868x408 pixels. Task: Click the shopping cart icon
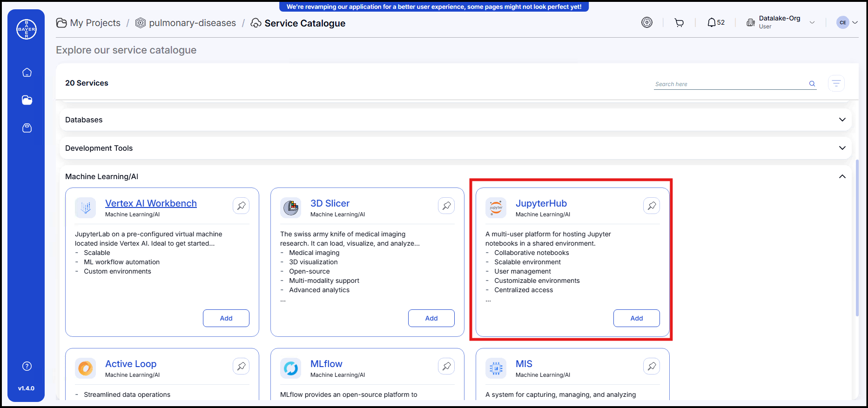(x=679, y=22)
